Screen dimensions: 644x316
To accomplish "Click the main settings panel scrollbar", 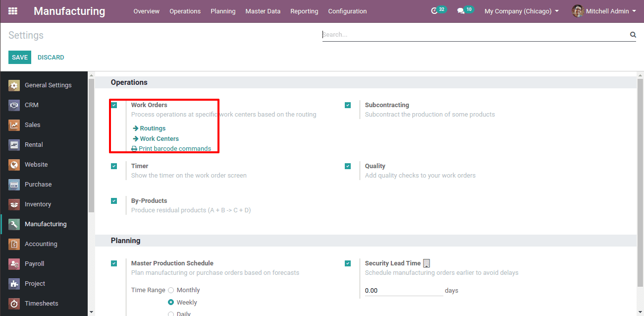I will pyautogui.click(x=640, y=183).
